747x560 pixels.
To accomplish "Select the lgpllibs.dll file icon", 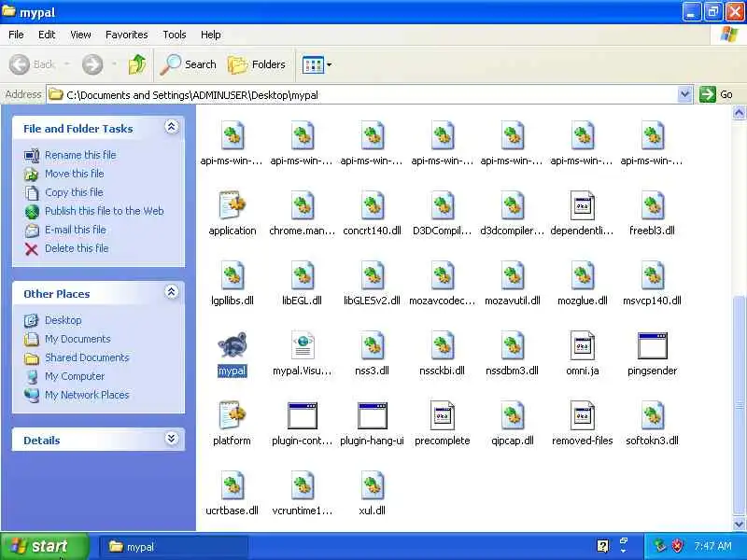I will pos(232,275).
